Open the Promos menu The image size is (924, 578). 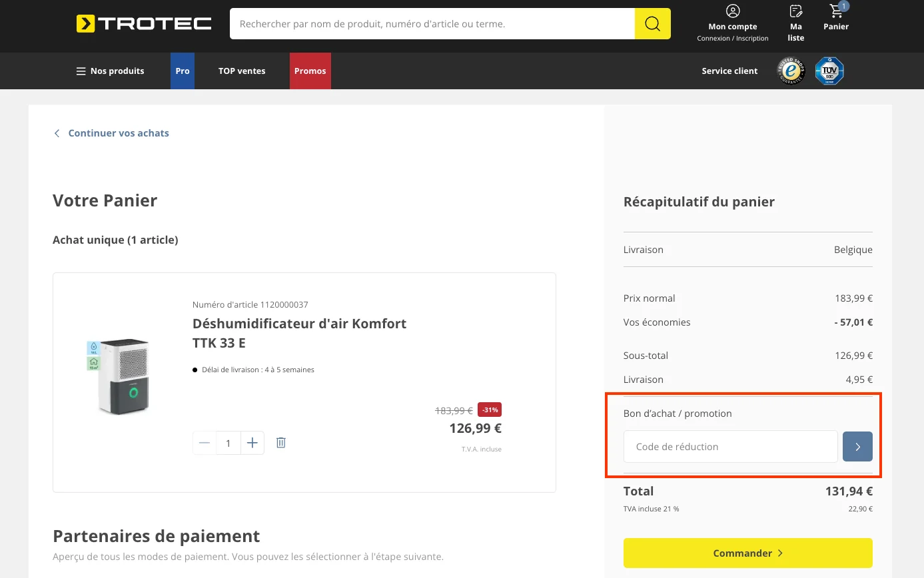310,71
